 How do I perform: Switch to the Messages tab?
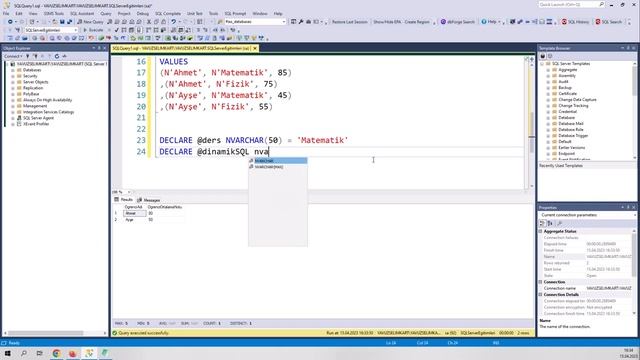point(149,200)
